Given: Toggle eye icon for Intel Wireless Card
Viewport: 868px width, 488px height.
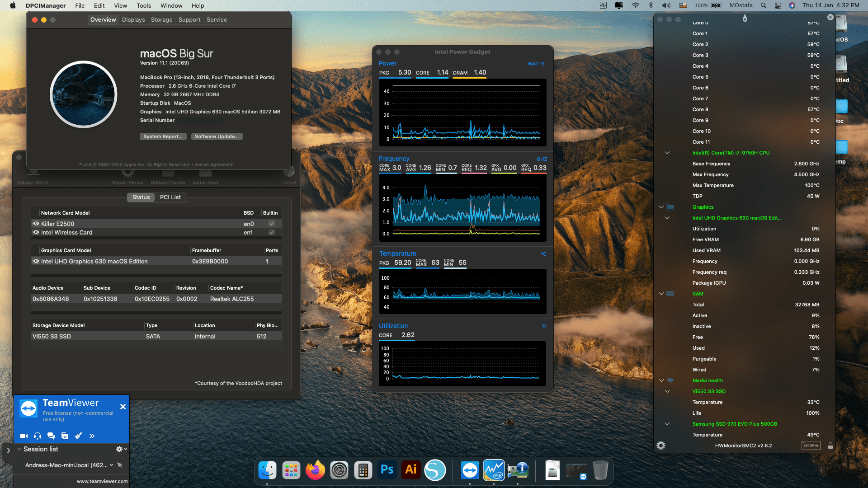Looking at the screenshot, I should (x=36, y=232).
